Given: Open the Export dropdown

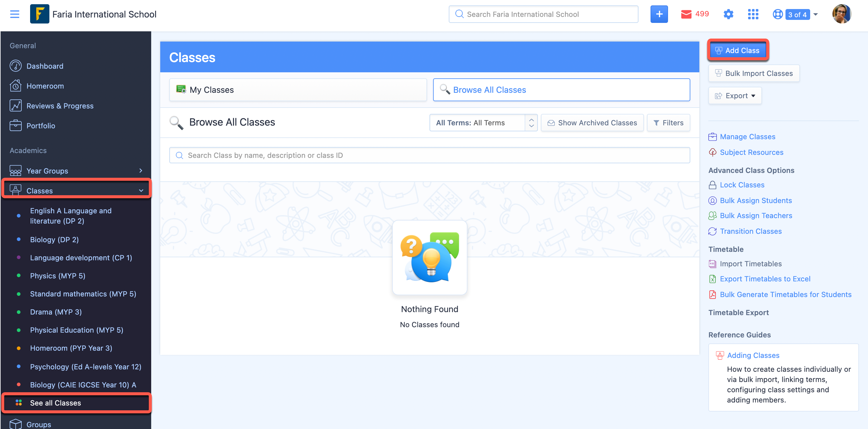Looking at the screenshot, I should (x=735, y=96).
